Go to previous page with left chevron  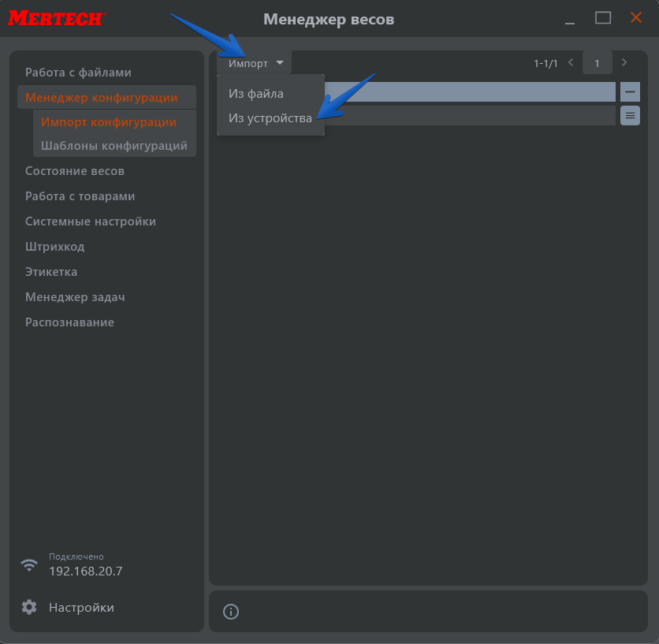[571, 62]
